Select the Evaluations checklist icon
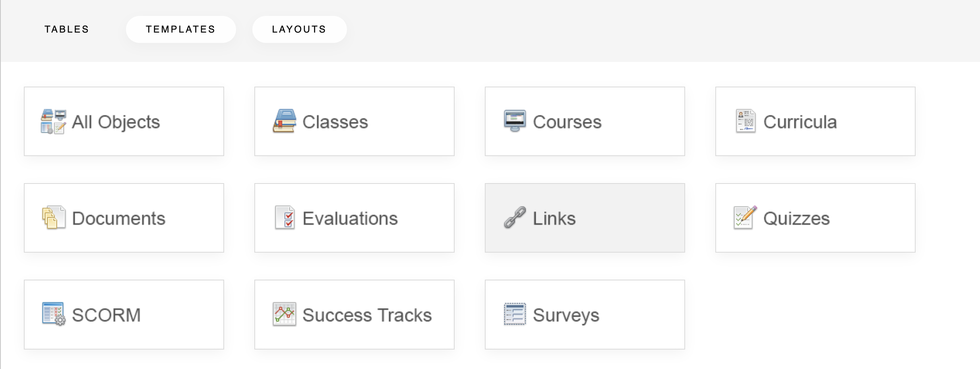This screenshot has width=980, height=369. [x=285, y=217]
